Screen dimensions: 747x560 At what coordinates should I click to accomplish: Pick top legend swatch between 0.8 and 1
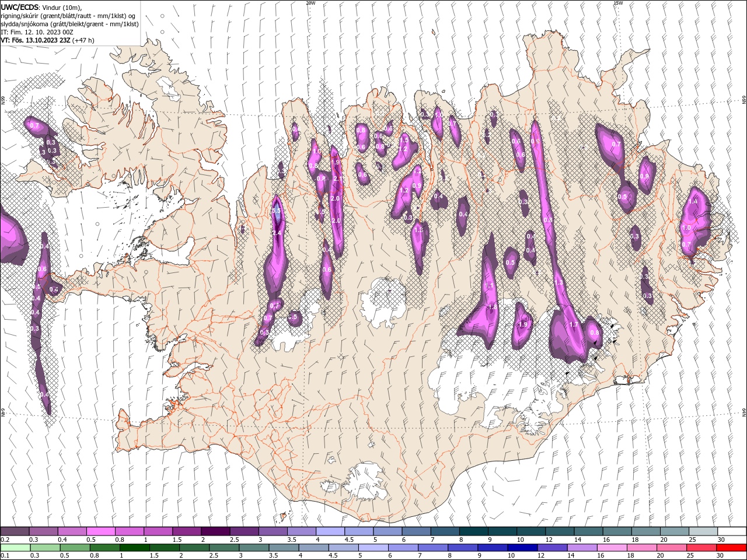[x=129, y=531]
